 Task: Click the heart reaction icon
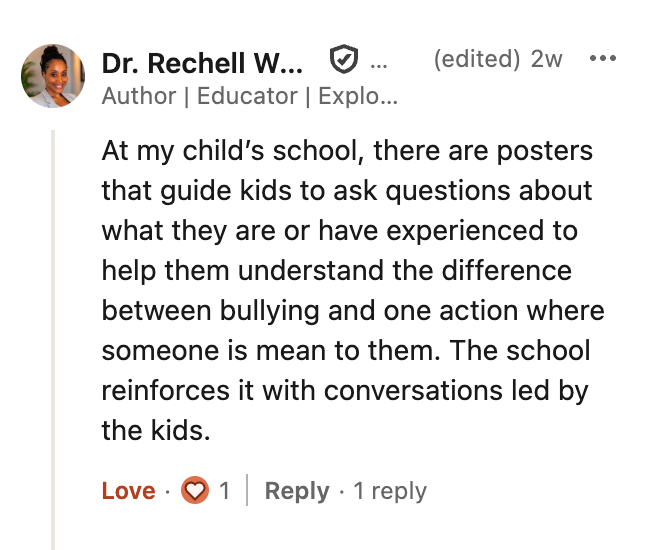click(195, 490)
